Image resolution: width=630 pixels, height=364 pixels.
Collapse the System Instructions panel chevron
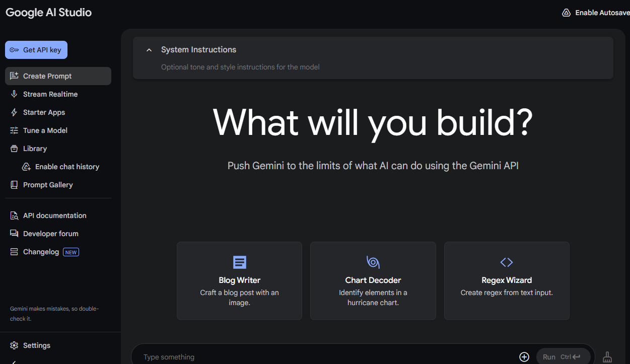149,50
